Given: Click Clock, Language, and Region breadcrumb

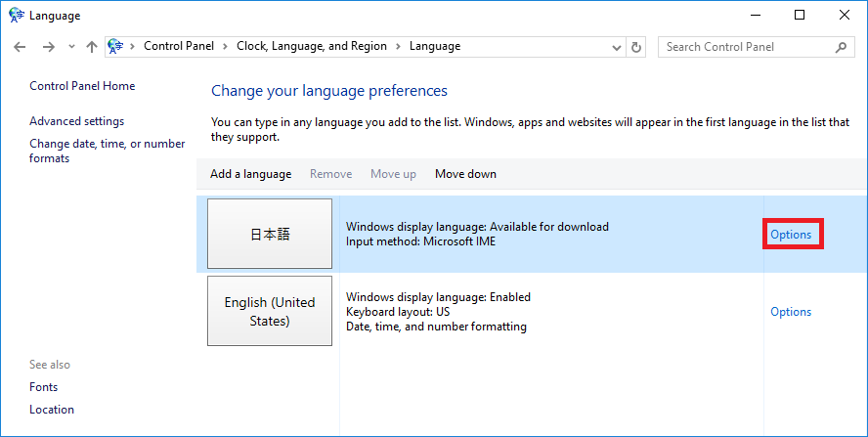Looking at the screenshot, I should pos(312,46).
